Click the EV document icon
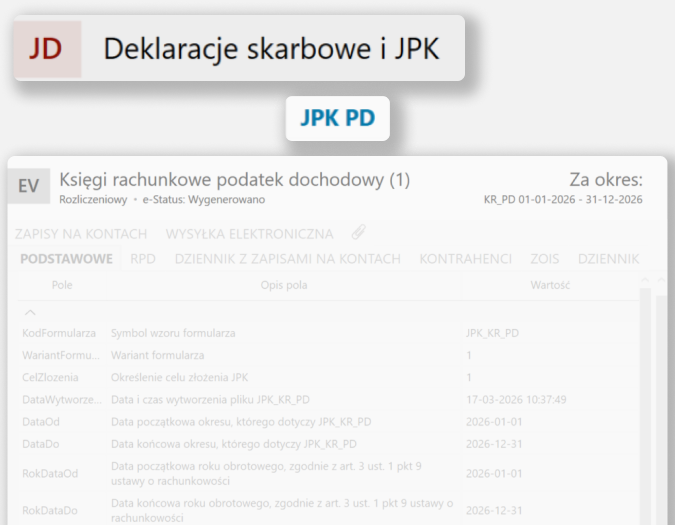This screenshot has height=525, width=675. click(x=29, y=186)
